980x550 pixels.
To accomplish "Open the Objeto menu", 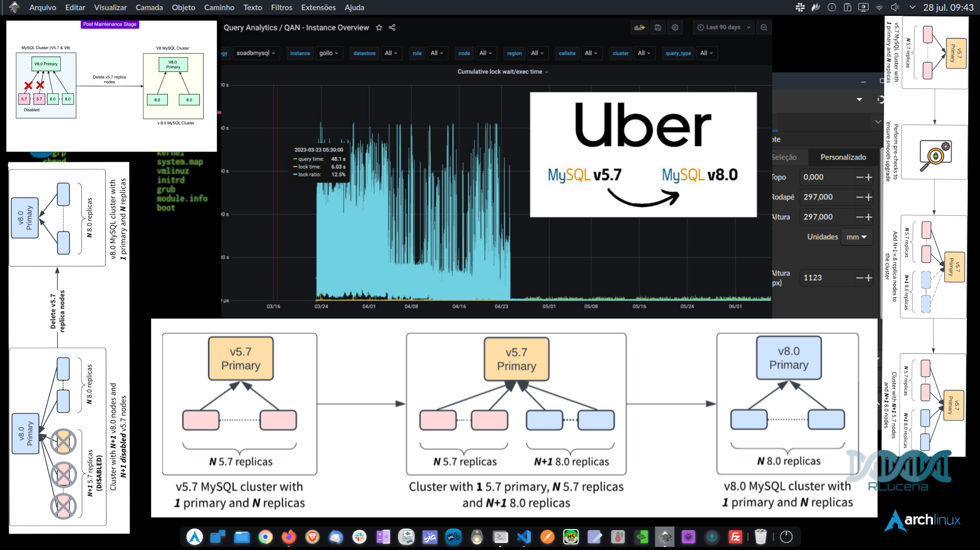I will tap(183, 7).
